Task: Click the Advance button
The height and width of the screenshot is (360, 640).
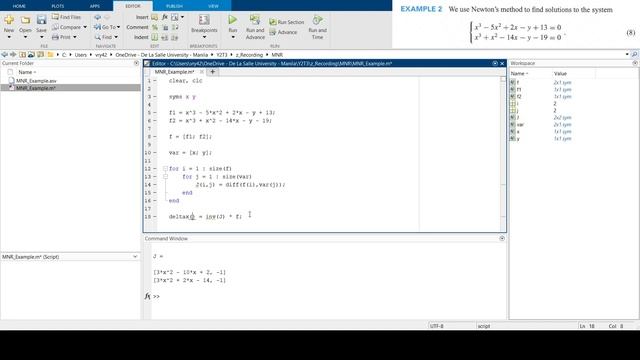Action: [283, 32]
